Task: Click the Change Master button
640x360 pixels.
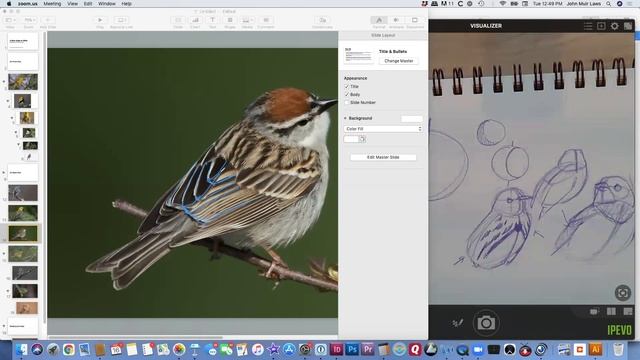Action: point(398,61)
